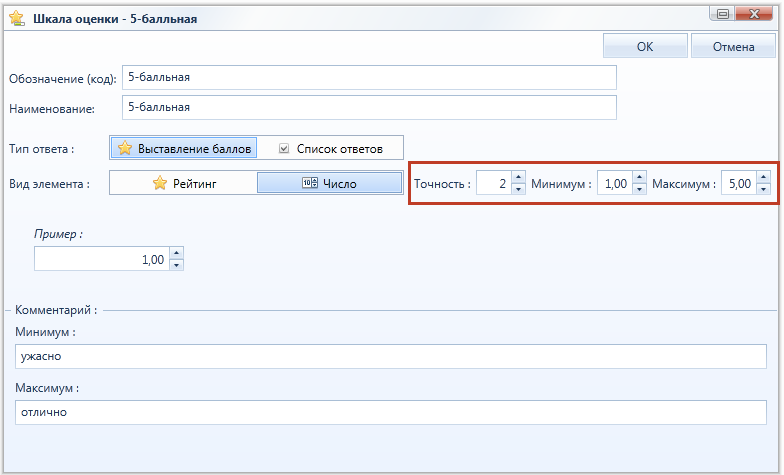This screenshot has height=475, width=784.
Task: Increase the Максимум spinner value
Action: point(764,178)
